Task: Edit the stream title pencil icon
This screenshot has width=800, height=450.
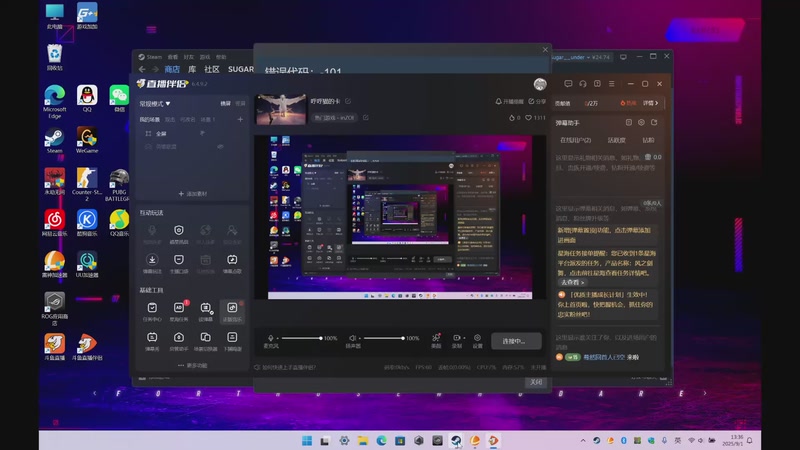Action: (x=348, y=101)
